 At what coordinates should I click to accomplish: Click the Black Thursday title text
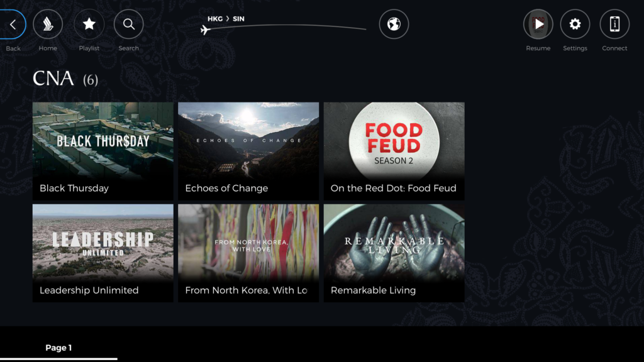tap(74, 188)
